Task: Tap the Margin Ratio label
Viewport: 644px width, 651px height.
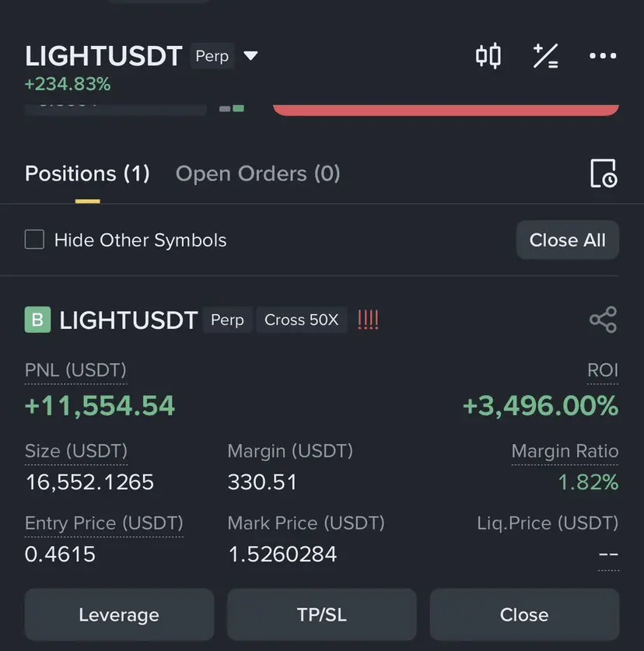Action: (x=565, y=451)
